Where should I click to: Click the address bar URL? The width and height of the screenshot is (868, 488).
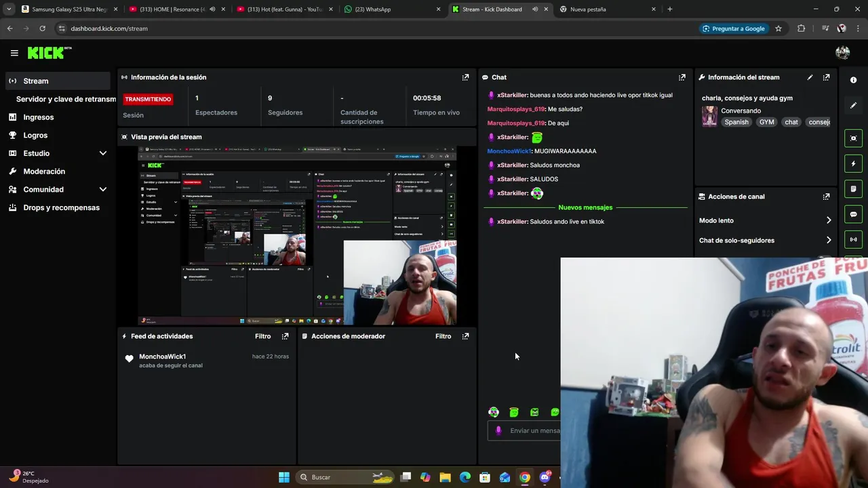(109, 28)
